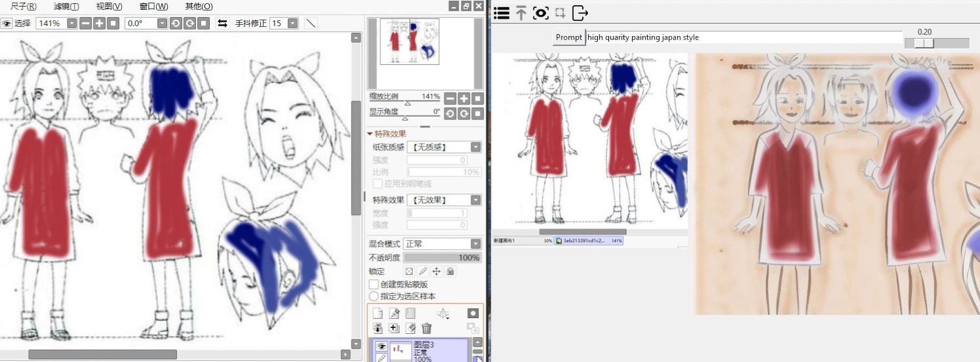Adjust the 缩放比例 zoom slider
Image resolution: width=980 pixels, height=362 pixels.
point(404,102)
